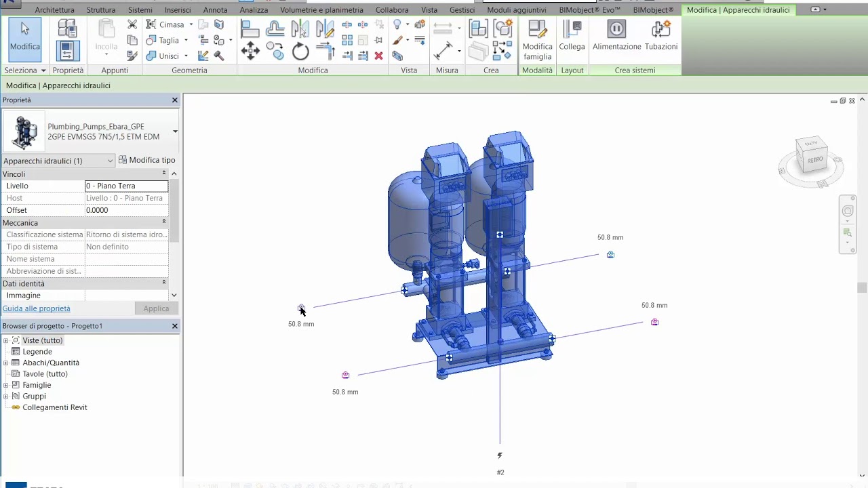Activate the Rotate tool
The height and width of the screenshot is (488, 868).
[300, 51]
